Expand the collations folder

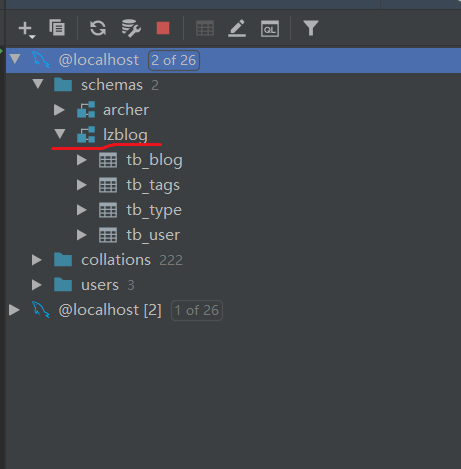[37, 260]
